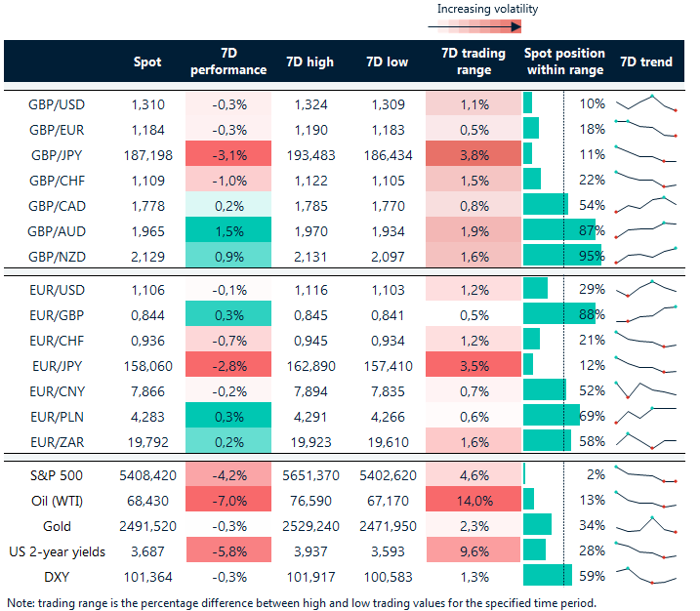
Task: Click the Spot position within range header
Action: pyautogui.click(x=564, y=61)
